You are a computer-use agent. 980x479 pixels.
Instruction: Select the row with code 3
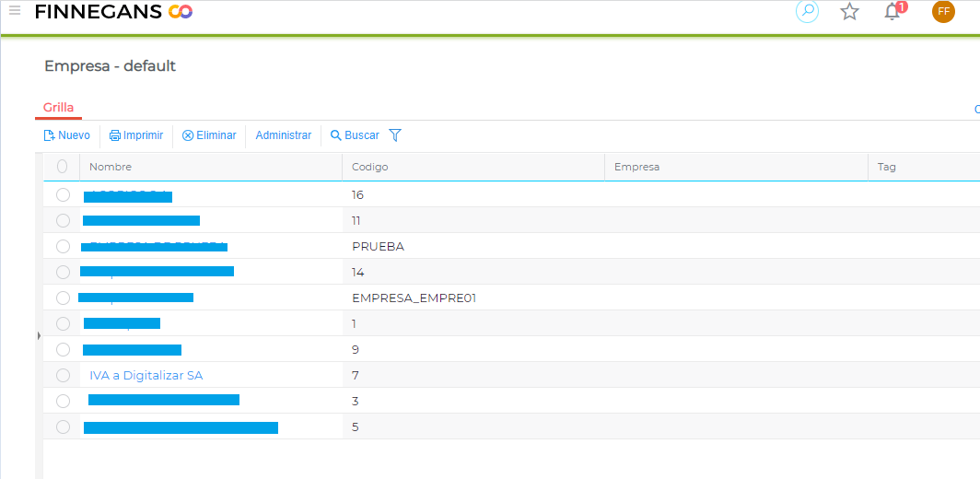64,401
